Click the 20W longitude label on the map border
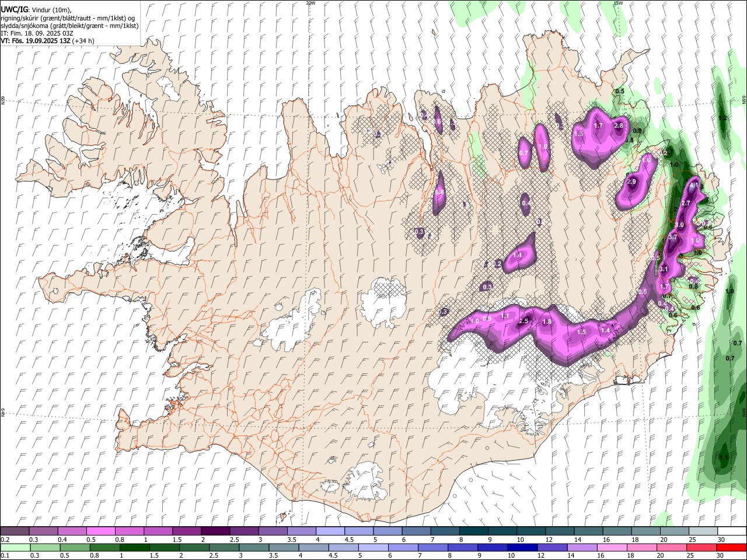 coord(310,3)
